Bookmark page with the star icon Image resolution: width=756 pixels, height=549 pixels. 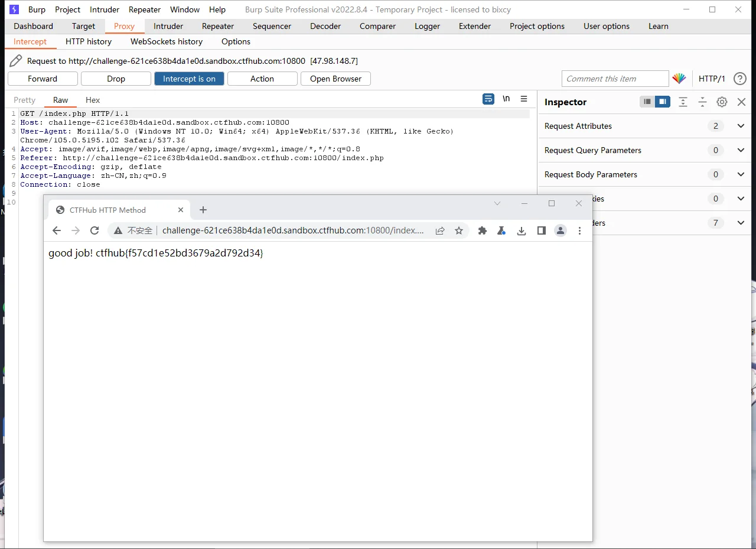point(459,230)
